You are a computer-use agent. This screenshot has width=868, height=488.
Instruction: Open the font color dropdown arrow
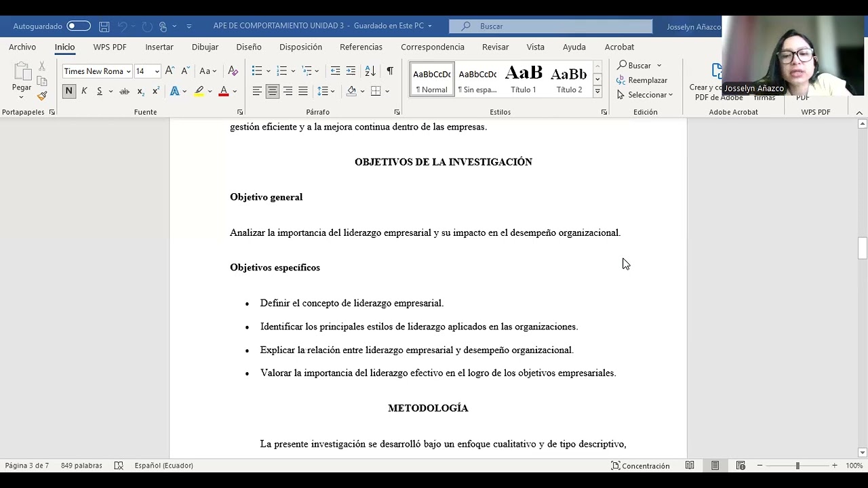pos(235,91)
